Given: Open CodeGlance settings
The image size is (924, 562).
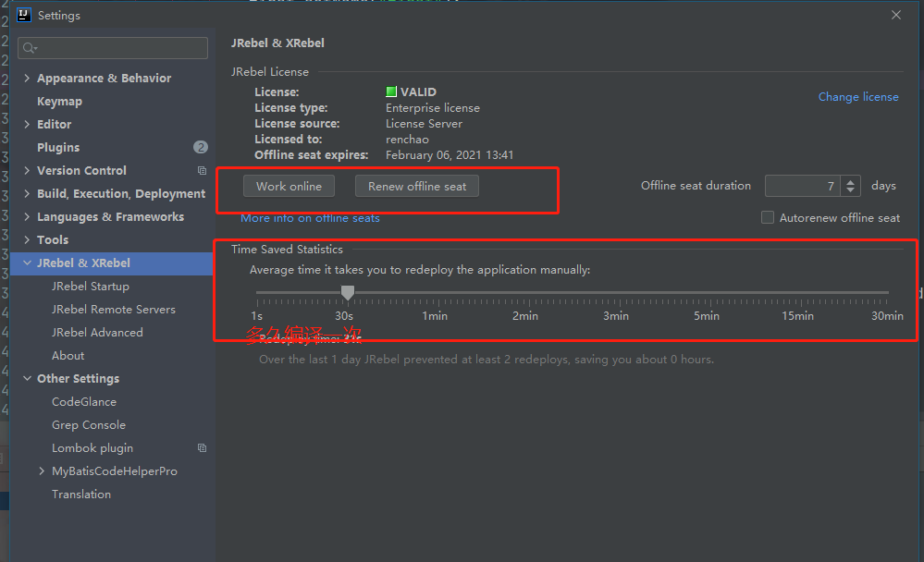Looking at the screenshot, I should coord(84,402).
